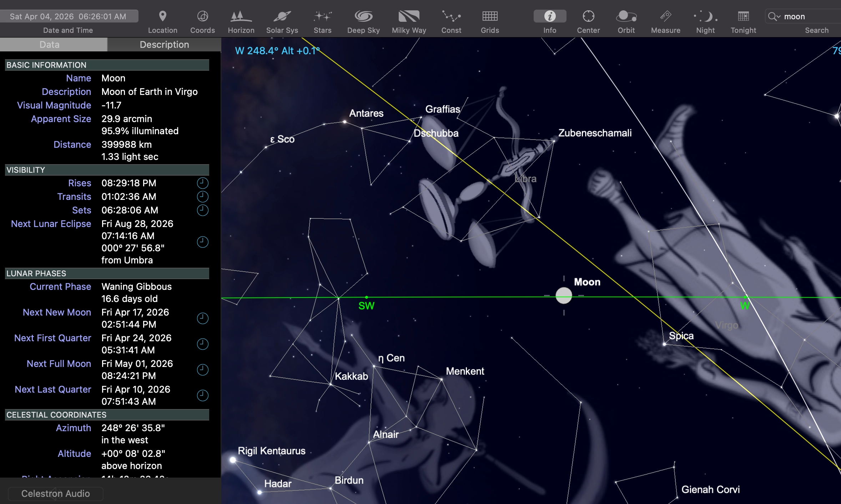Select the Data tab
The width and height of the screenshot is (841, 504).
[50, 45]
